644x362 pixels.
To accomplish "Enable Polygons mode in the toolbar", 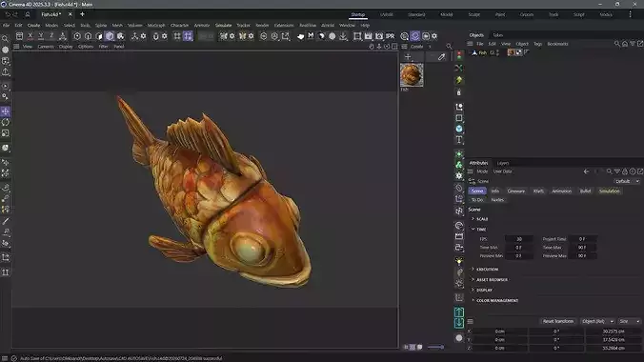I will 98,36.
